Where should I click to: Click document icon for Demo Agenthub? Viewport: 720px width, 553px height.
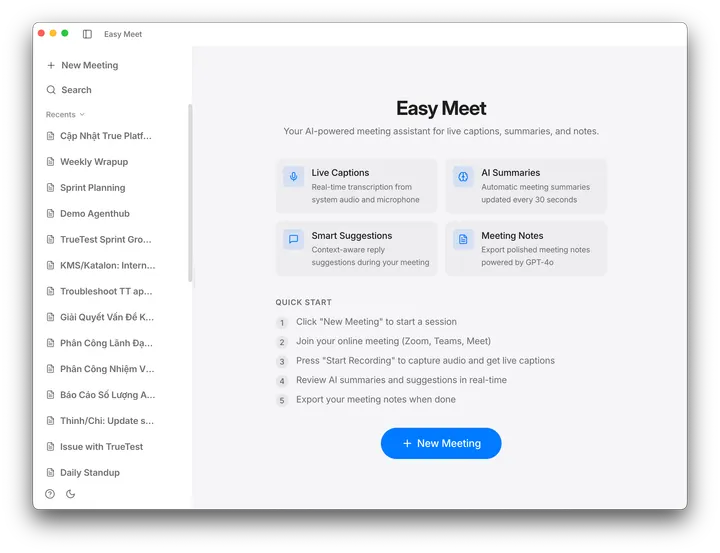(x=51, y=214)
